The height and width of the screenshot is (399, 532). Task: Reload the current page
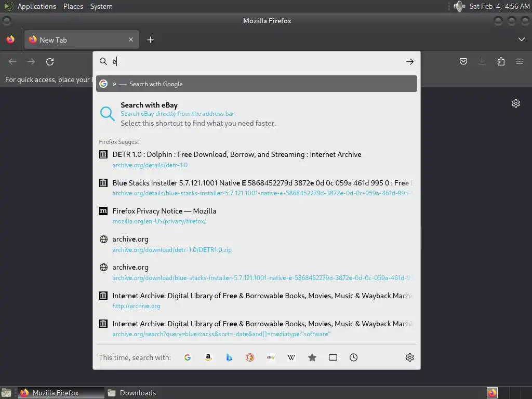click(50, 62)
